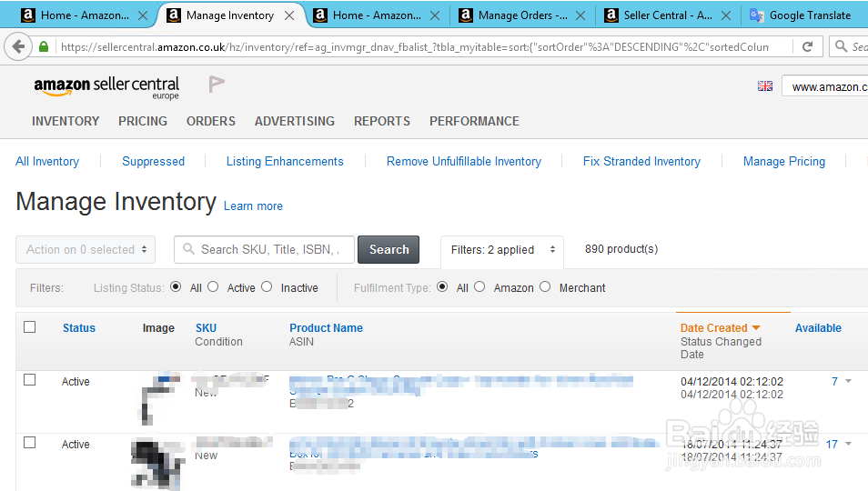Open thumbnail of the 04/12/2014 product

160,398
